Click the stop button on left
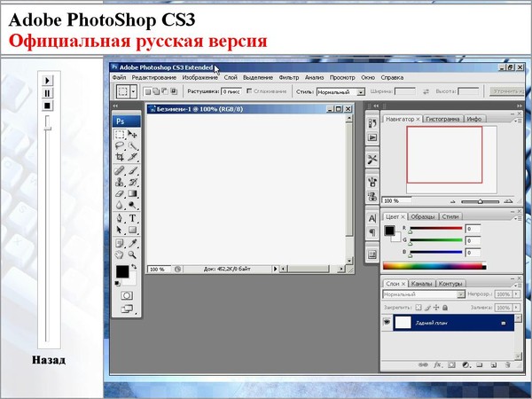Viewport: 532px width, 399px height. [47, 106]
